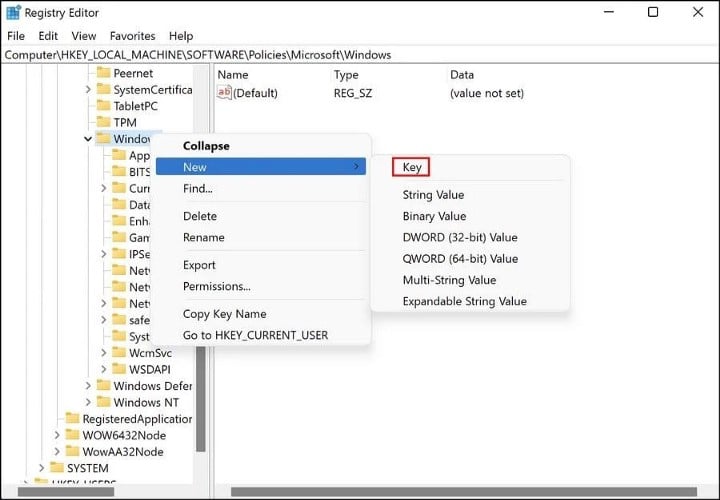Click the SYSTEM folder icon
Viewport: 720px width, 500px height.
point(57,467)
